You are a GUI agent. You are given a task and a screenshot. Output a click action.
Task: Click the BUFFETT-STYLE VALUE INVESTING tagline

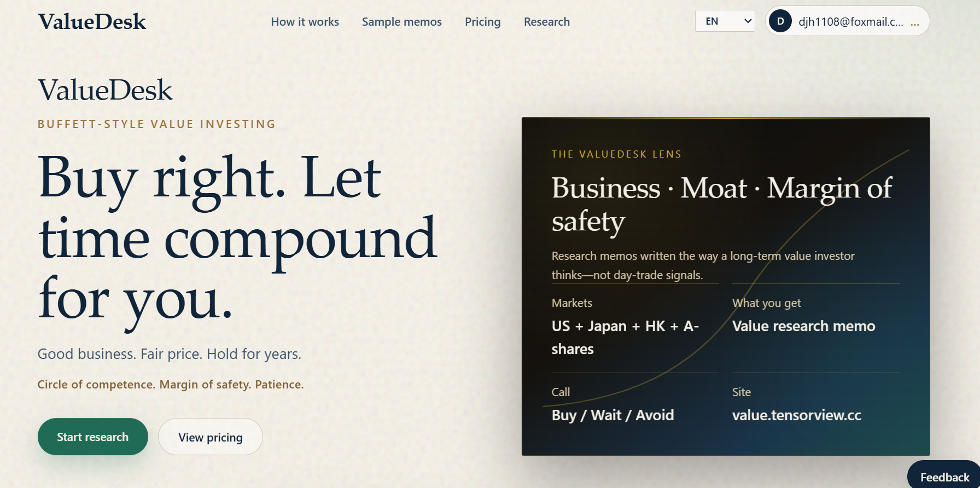point(156,124)
